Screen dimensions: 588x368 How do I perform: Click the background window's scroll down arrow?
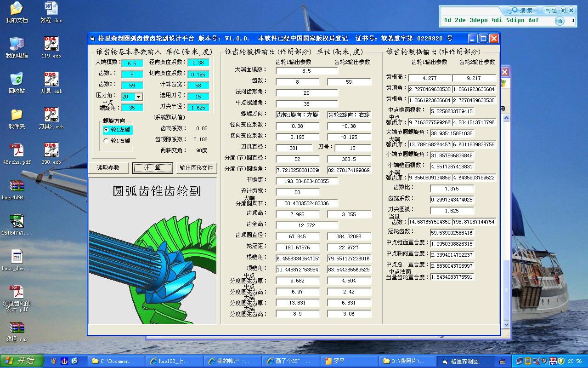pos(506,324)
